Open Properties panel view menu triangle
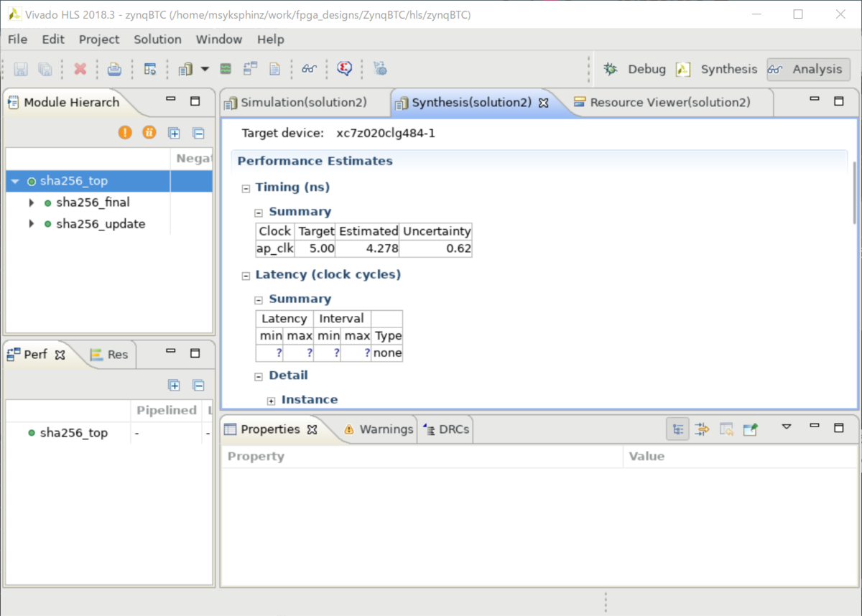Viewport: 862px width, 616px height. pyautogui.click(x=786, y=426)
